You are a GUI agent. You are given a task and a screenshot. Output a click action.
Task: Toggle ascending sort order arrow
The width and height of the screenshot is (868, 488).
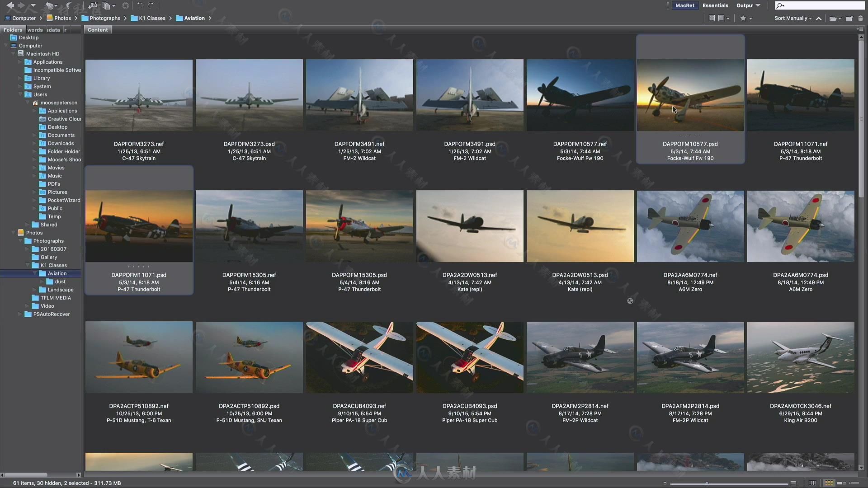[x=819, y=18]
